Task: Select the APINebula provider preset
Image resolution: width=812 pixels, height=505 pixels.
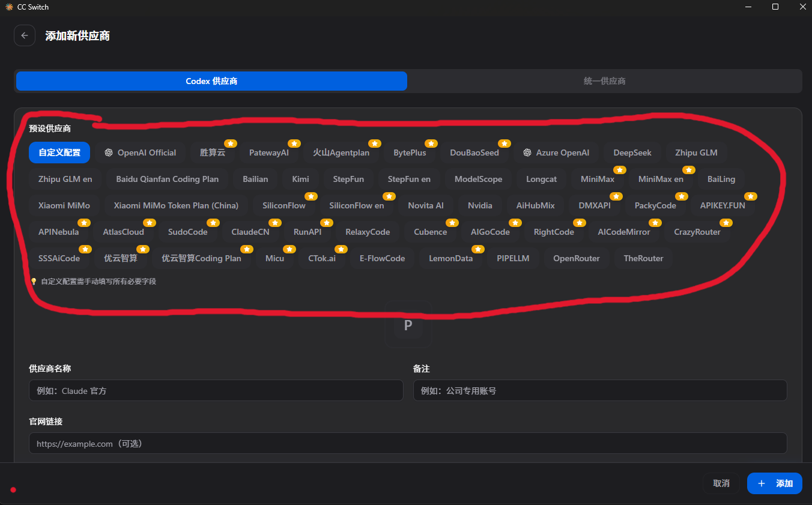Action: pyautogui.click(x=59, y=232)
